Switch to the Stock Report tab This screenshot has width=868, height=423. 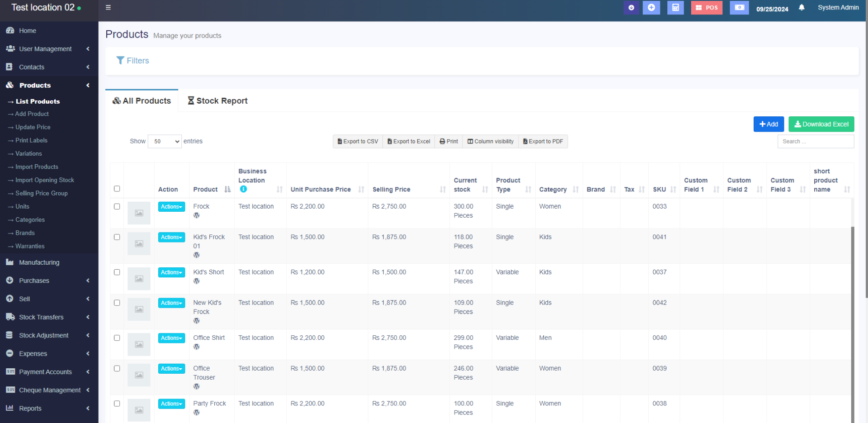[217, 101]
